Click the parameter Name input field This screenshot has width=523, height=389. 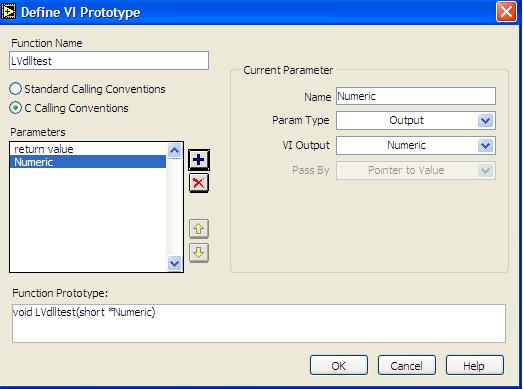tap(416, 96)
